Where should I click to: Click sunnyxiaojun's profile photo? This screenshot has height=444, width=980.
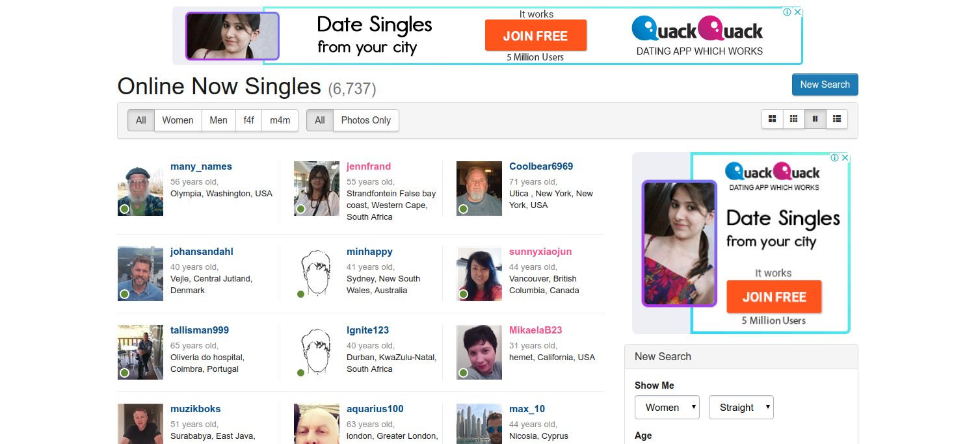click(479, 274)
